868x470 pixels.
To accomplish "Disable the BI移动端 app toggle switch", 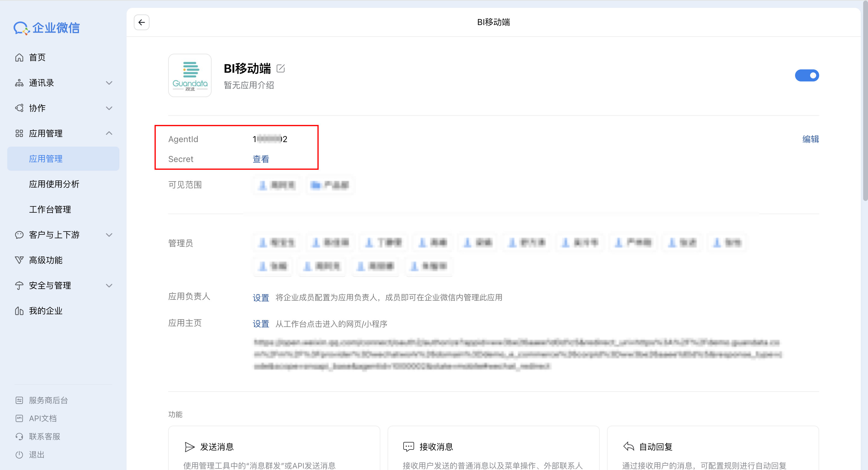I will pos(807,75).
